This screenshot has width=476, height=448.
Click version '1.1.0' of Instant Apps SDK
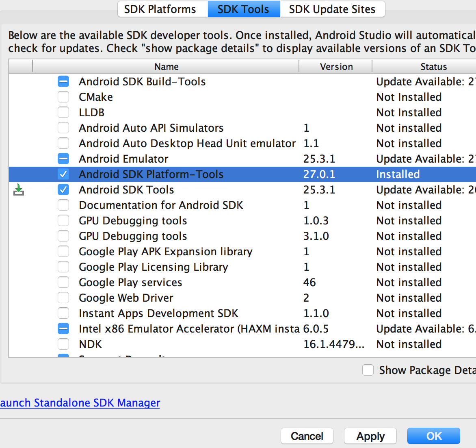click(316, 313)
